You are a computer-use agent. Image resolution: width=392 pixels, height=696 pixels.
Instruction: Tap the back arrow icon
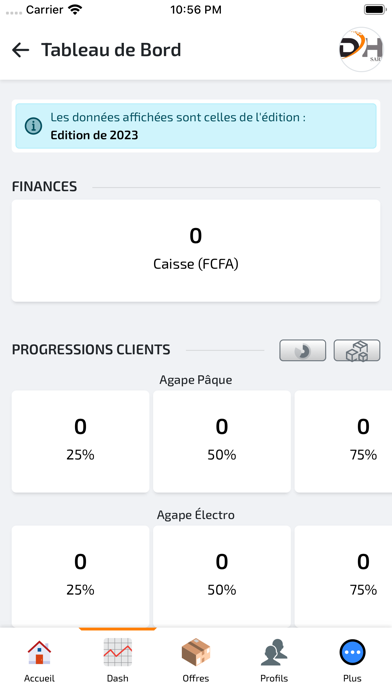(20, 50)
